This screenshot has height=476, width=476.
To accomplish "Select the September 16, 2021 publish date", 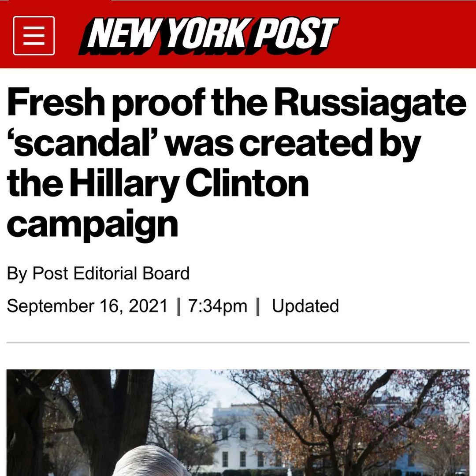I will click(x=87, y=306).
